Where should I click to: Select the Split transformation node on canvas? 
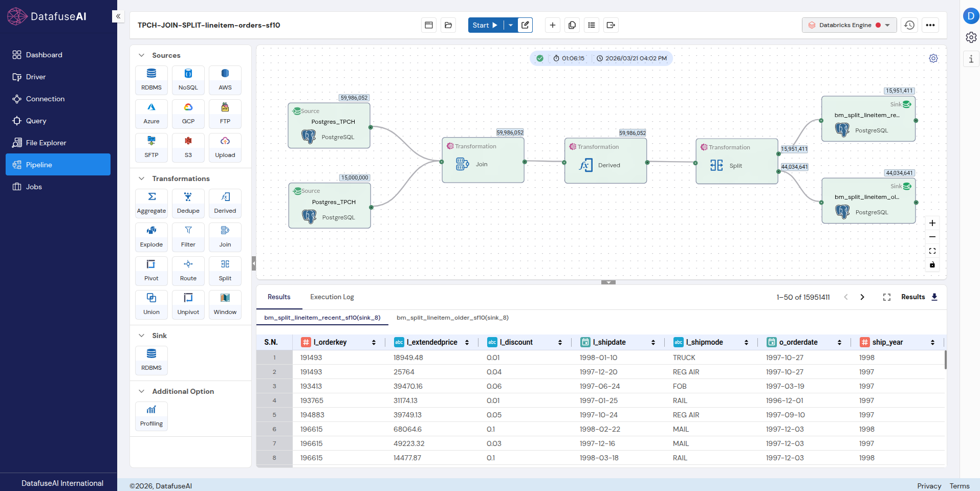tap(737, 161)
